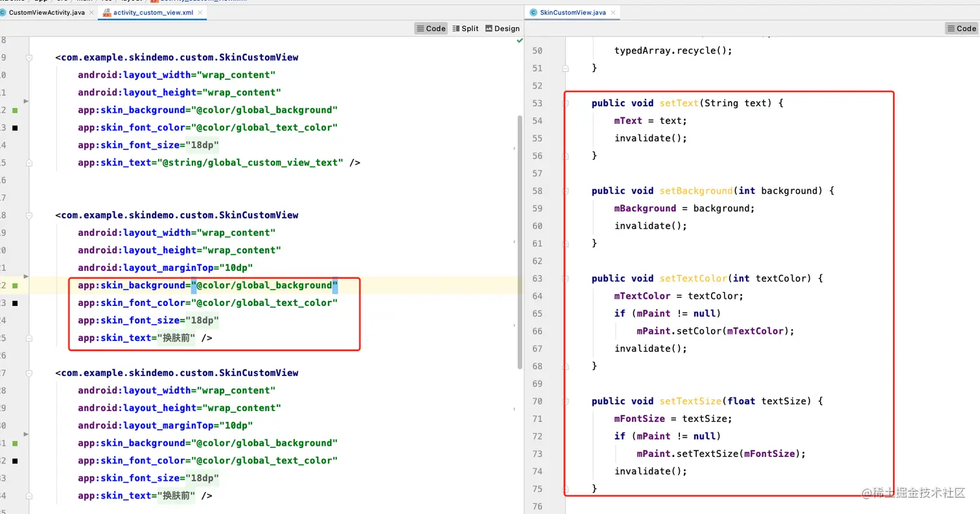The width and height of the screenshot is (980, 514).
Task: Switch XML editor to Split view
Action: (465, 29)
